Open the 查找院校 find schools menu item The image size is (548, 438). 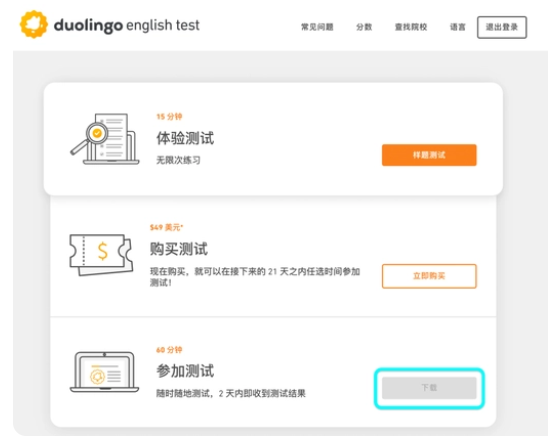pyautogui.click(x=411, y=27)
